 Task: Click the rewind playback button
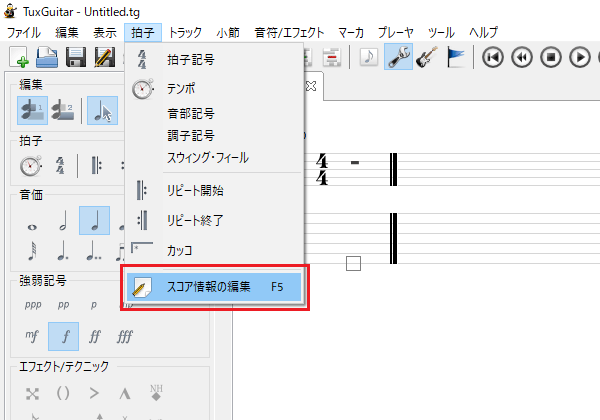[x=522, y=57]
